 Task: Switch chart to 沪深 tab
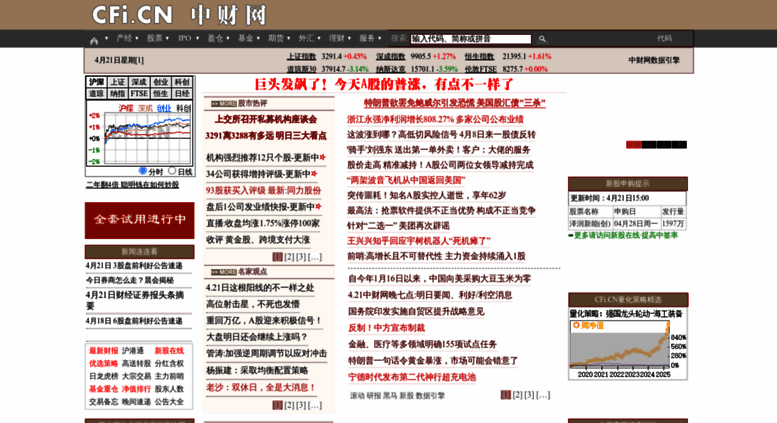[x=96, y=82]
